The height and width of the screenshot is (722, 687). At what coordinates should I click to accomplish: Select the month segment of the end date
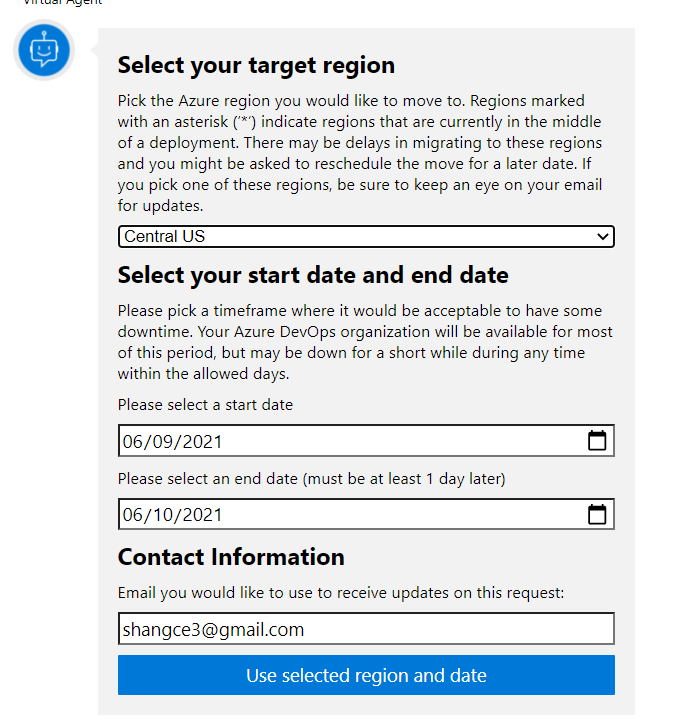click(x=134, y=515)
